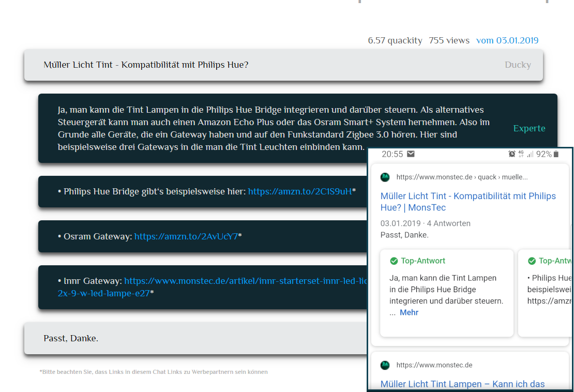Screen dimensions: 574x392
Task: Open the Osram Gateway amzn.to/2AvUcY7 link
Action: (x=186, y=236)
